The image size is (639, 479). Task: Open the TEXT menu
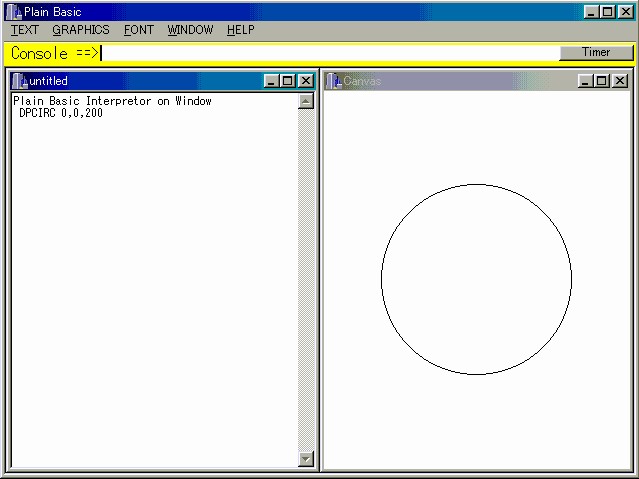25,30
